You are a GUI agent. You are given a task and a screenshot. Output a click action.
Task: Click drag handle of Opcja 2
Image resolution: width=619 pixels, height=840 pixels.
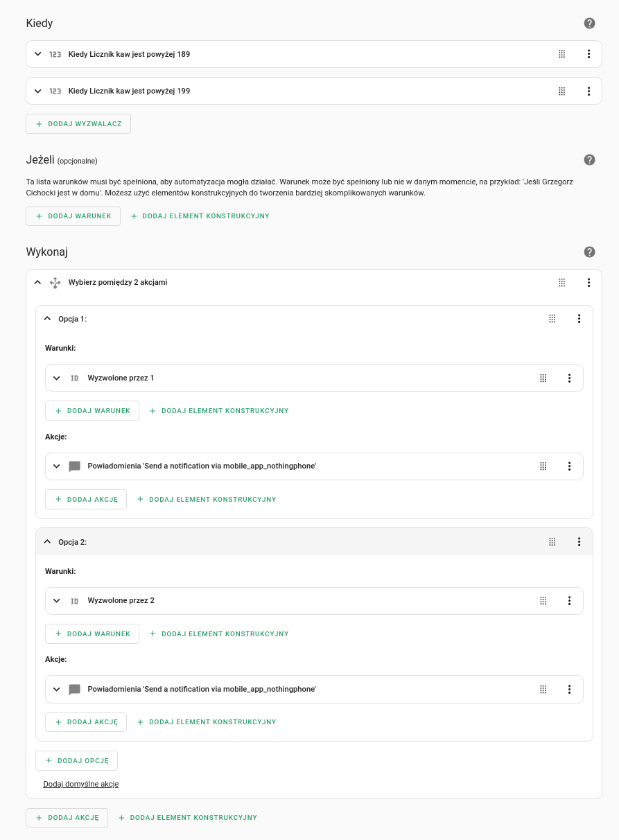[x=552, y=542]
